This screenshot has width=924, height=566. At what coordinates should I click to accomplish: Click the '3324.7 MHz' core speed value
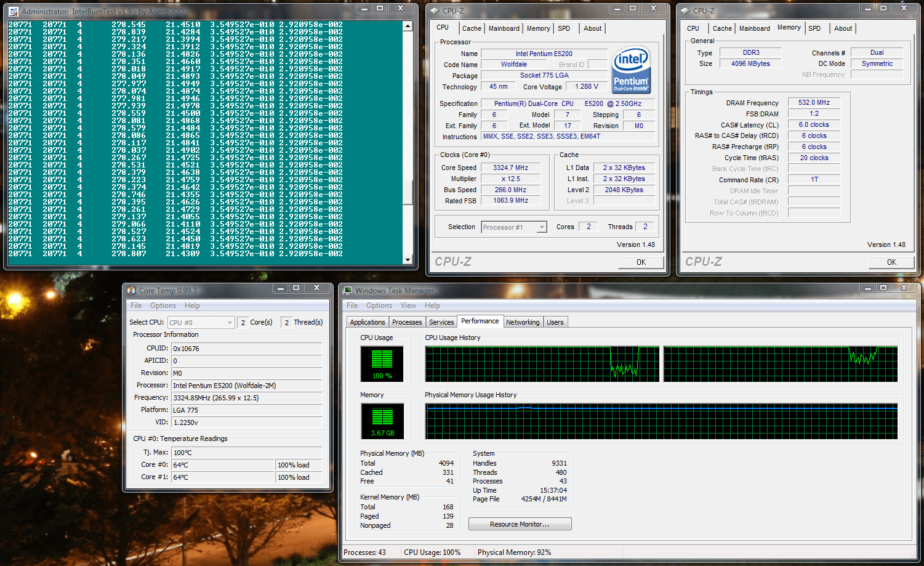(510, 168)
